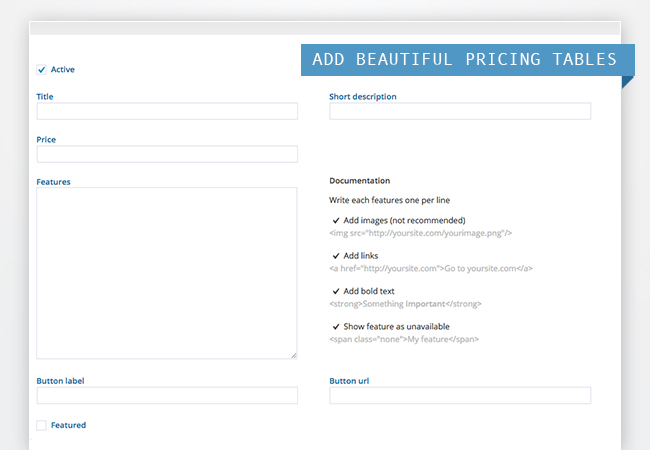The height and width of the screenshot is (450, 650).
Task: Click the Features textarea resize handle
Action: (293, 354)
